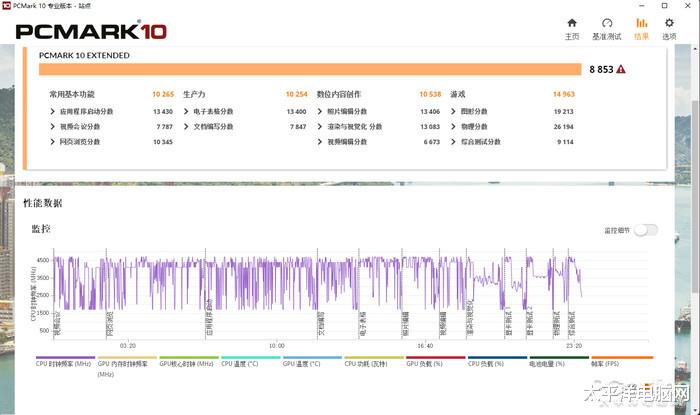Click the PCMARK 10 EXTENDED title

click(x=84, y=55)
